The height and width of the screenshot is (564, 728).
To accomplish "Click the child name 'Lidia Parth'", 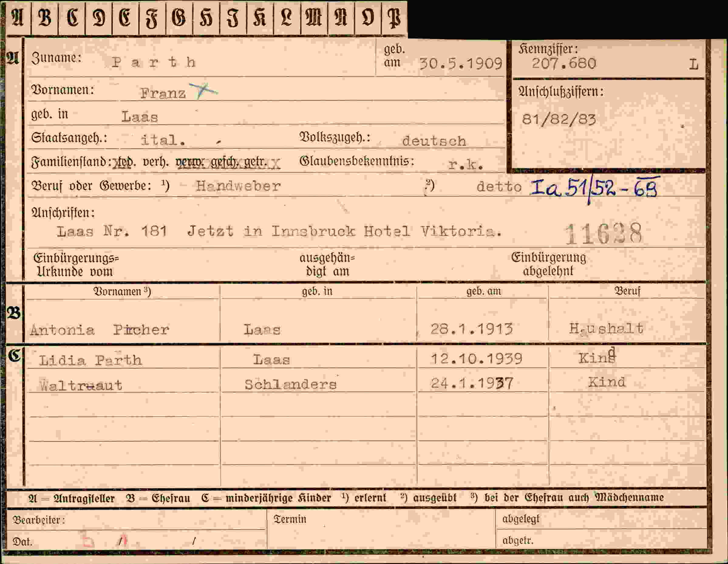I will [x=90, y=360].
